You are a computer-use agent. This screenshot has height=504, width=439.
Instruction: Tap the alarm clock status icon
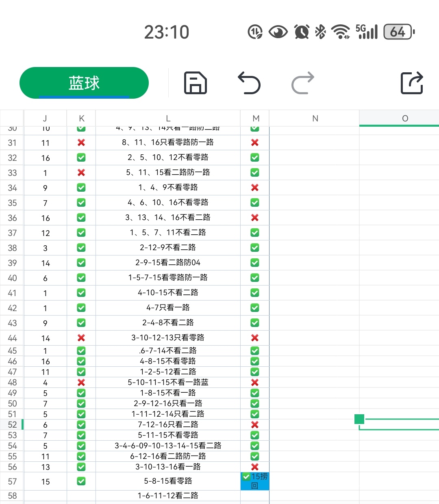tap(301, 32)
